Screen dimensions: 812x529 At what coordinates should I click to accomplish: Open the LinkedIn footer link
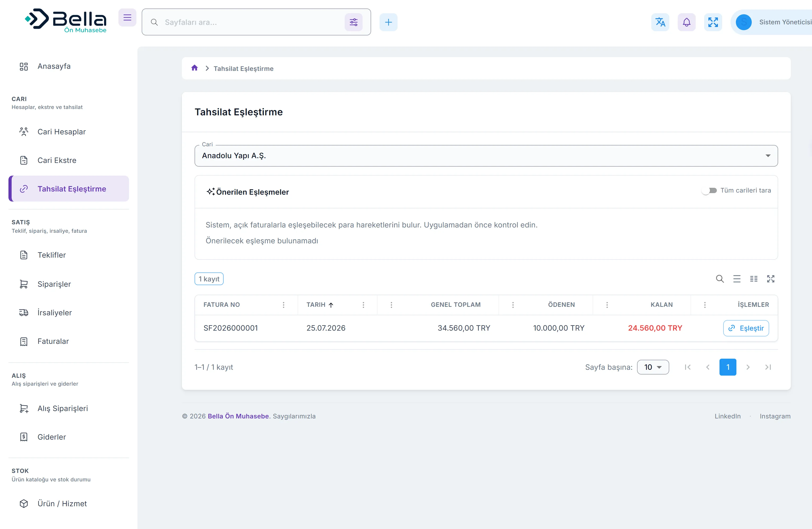click(x=727, y=416)
